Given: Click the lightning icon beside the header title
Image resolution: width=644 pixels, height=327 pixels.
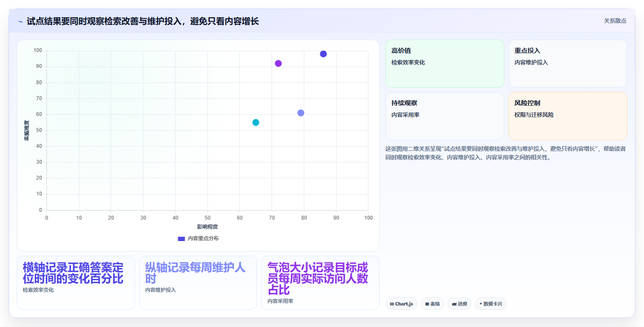Looking at the screenshot, I should click(x=20, y=21).
